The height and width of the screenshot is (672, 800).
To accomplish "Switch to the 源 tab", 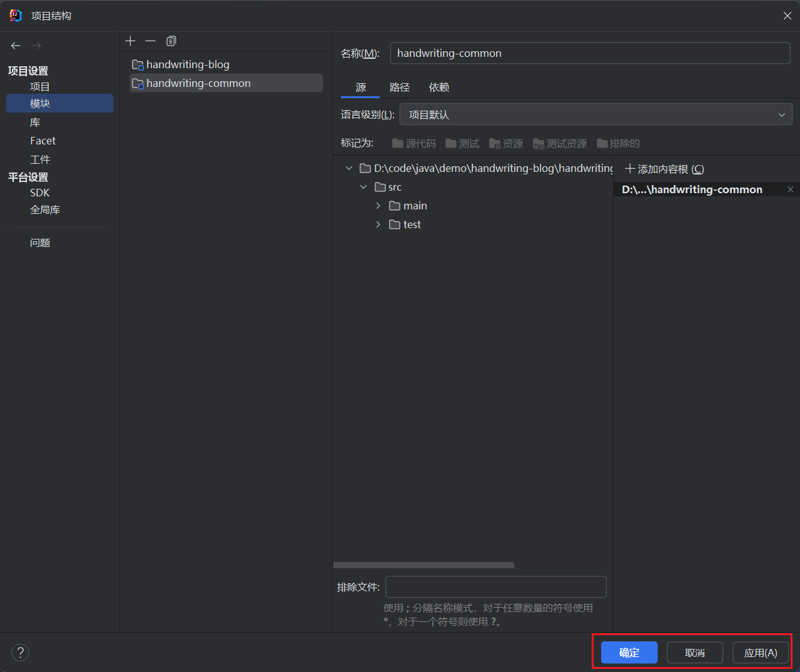I will click(361, 88).
